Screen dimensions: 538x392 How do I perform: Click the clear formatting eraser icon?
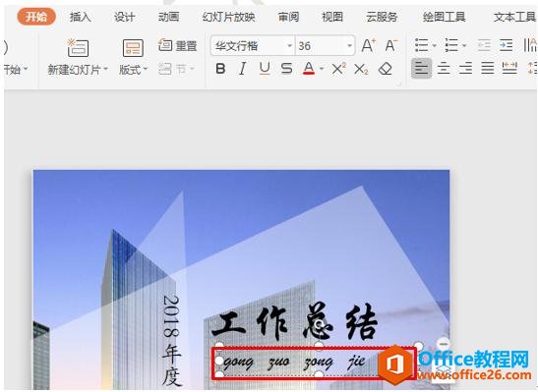coord(385,69)
